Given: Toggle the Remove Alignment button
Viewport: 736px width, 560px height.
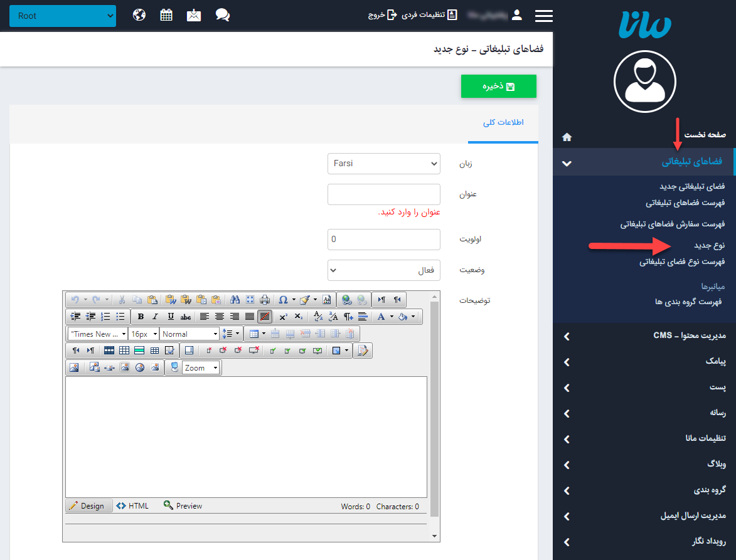Looking at the screenshot, I should [265, 317].
